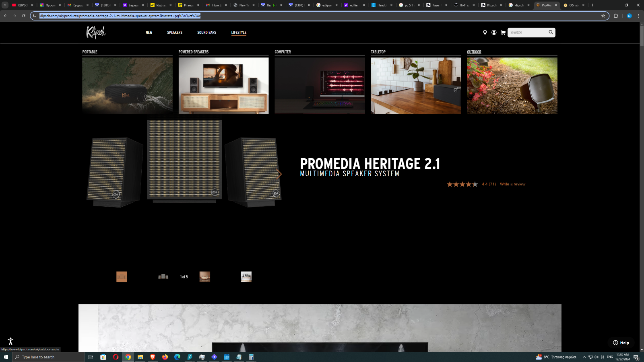This screenshot has width=644, height=362.
Task: Open the Windows Start button
Action: point(6,357)
